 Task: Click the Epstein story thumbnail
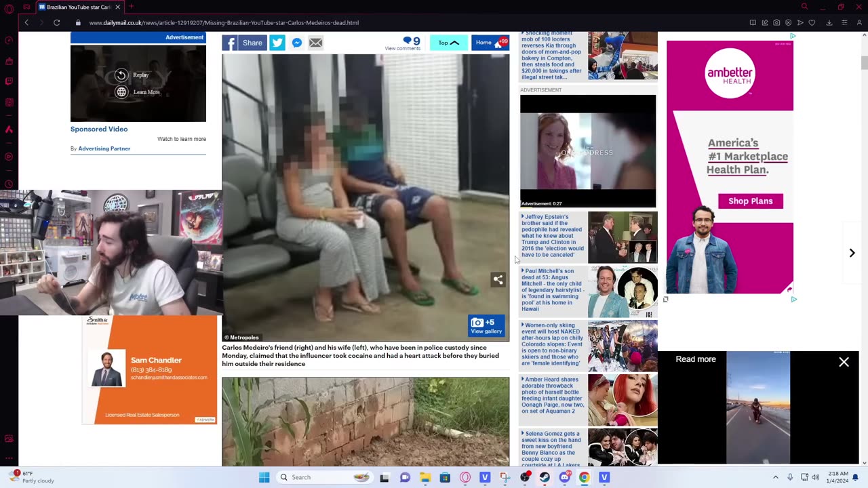pos(623,237)
